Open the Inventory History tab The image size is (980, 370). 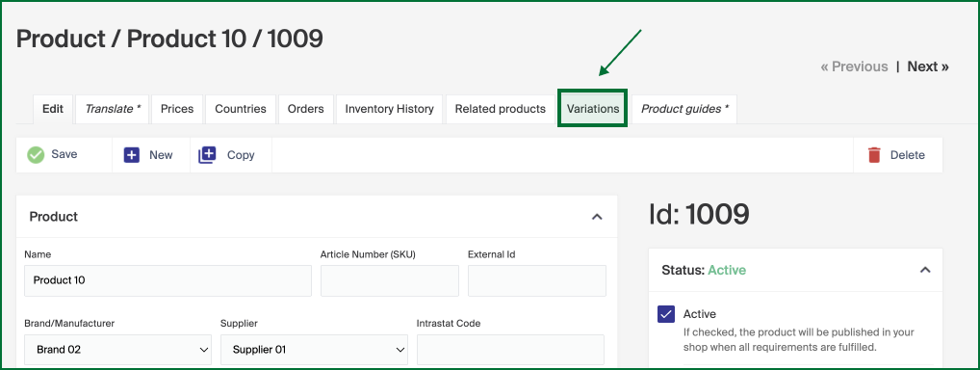(x=389, y=109)
